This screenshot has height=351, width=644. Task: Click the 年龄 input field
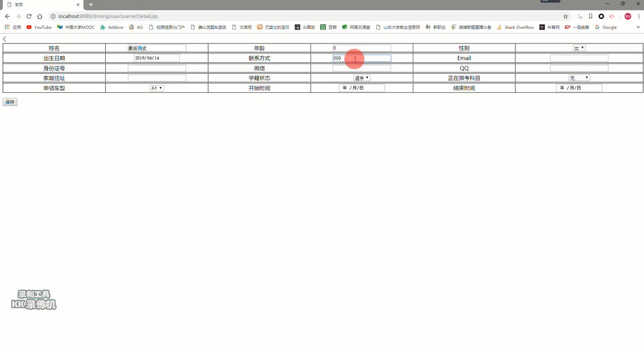coord(362,48)
